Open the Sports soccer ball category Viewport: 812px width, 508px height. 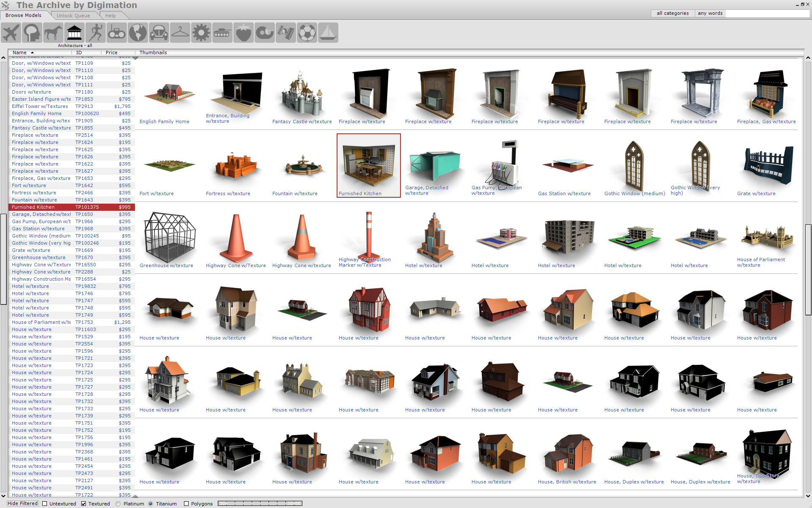click(x=307, y=33)
